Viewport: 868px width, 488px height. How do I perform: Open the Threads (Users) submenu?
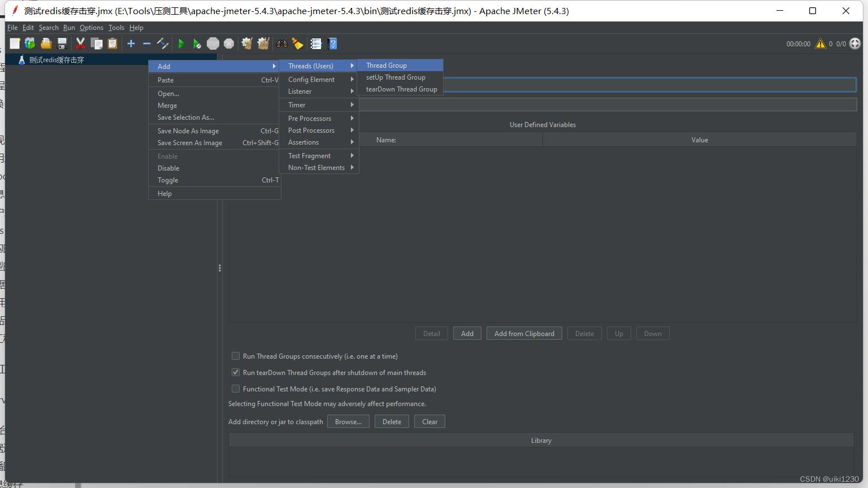tap(319, 66)
